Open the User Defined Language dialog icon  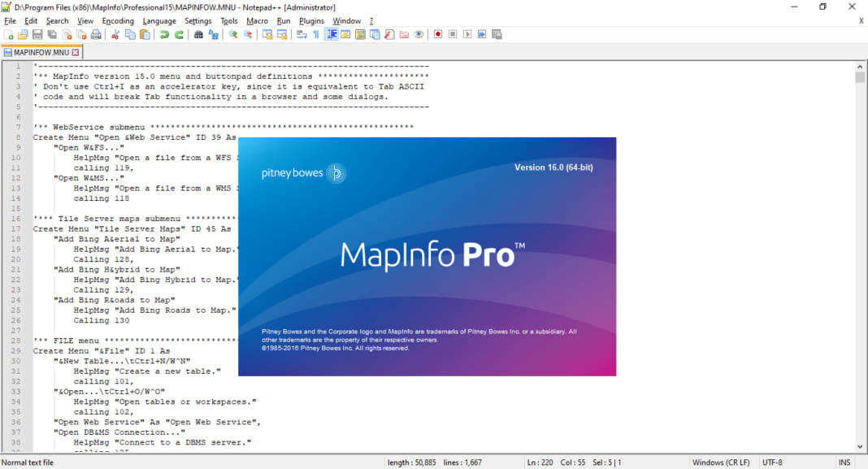click(x=345, y=34)
